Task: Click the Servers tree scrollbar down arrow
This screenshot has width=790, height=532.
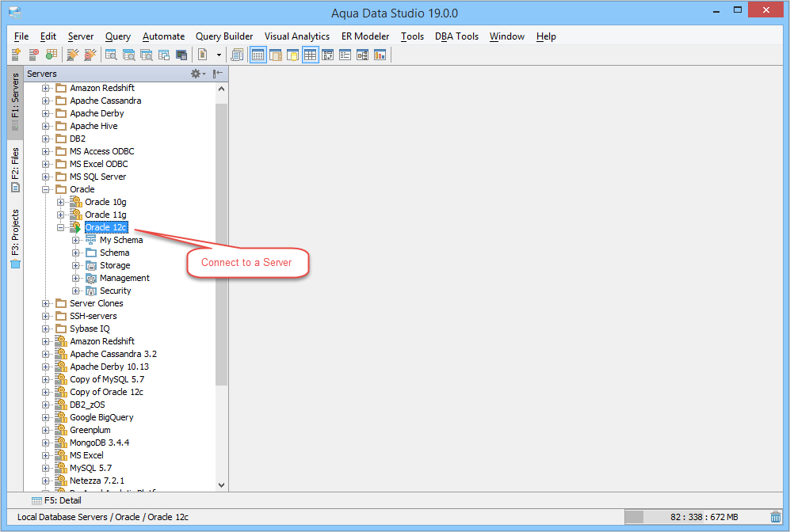Action: point(221,485)
